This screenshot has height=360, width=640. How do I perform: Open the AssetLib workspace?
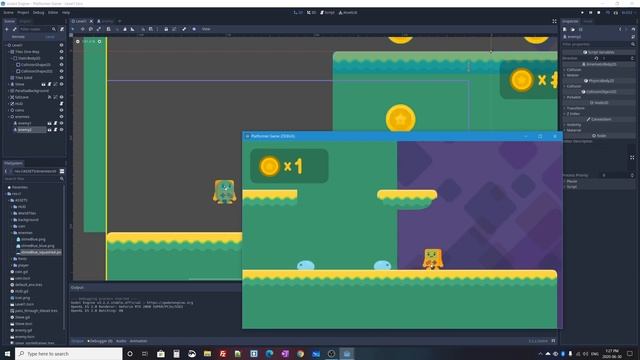pos(348,13)
